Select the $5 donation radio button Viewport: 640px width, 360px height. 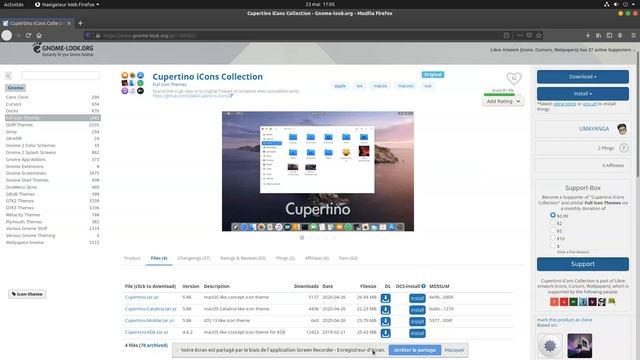pyautogui.click(x=553, y=230)
